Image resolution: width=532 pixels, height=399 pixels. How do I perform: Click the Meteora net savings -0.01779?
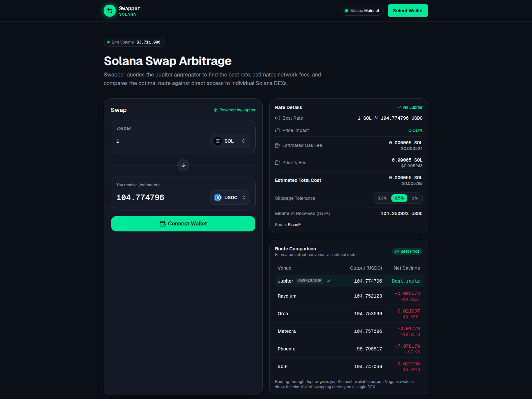(409, 329)
